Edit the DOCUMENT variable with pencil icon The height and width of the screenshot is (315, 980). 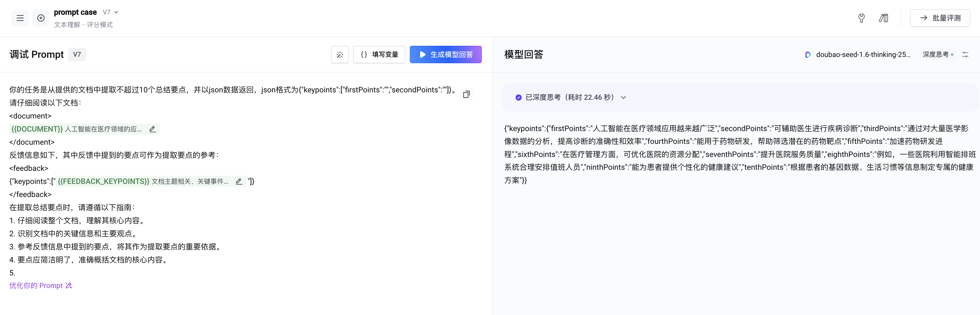click(153, 129)
